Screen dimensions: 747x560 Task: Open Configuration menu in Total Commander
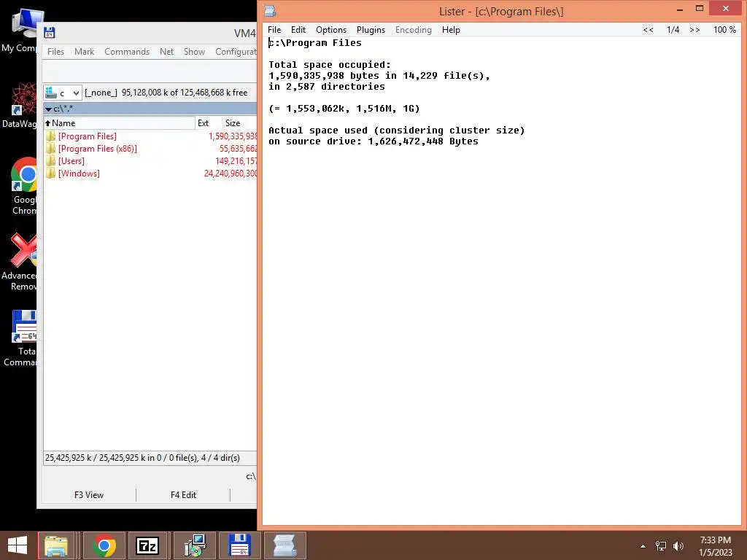click(236, 52)
